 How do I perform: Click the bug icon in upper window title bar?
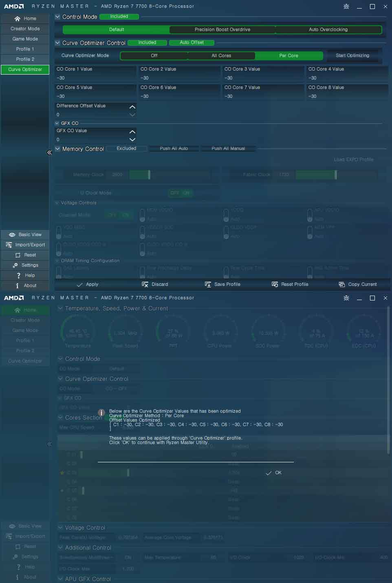(346, 7)
